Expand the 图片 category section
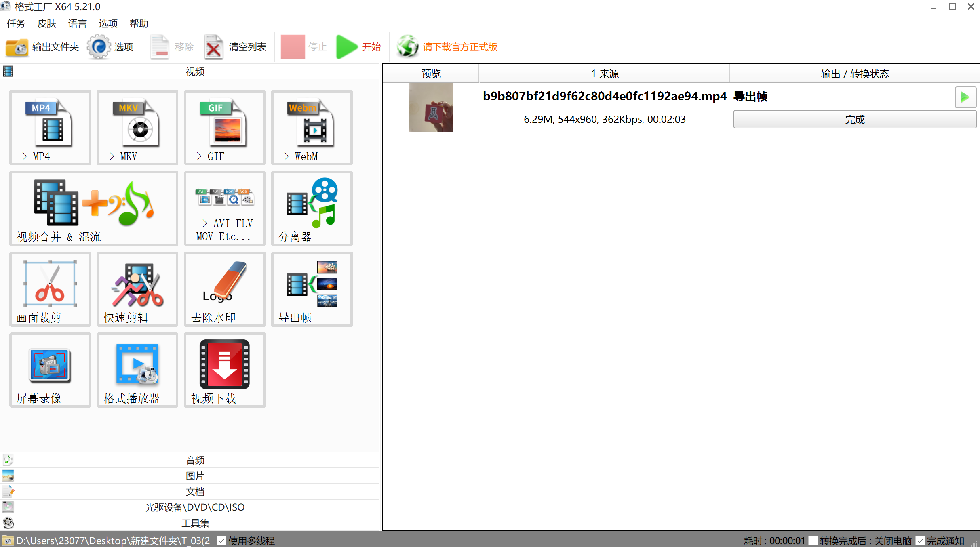This screenshot has height=547, width=980. tap(195, 475)
